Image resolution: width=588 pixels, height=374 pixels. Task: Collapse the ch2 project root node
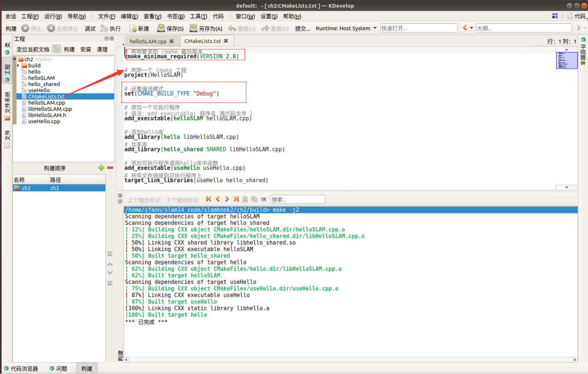click(15, 59)
